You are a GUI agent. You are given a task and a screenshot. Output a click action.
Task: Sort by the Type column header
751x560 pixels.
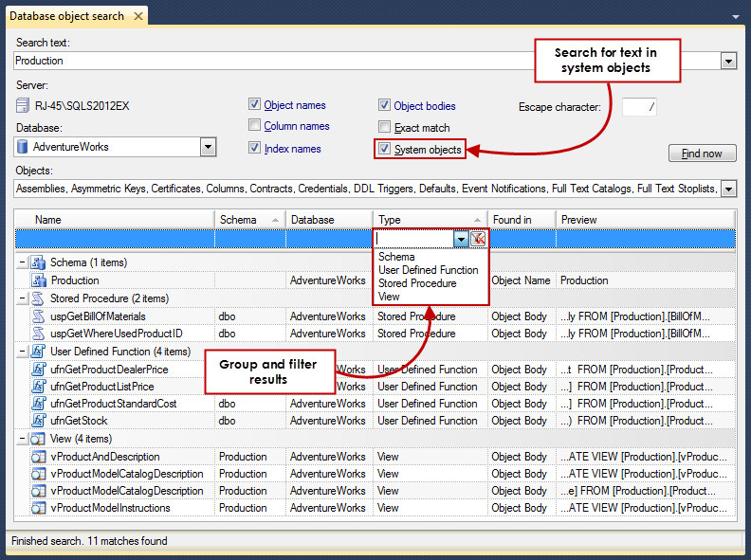pyautogui.click(x=430, y=220)
